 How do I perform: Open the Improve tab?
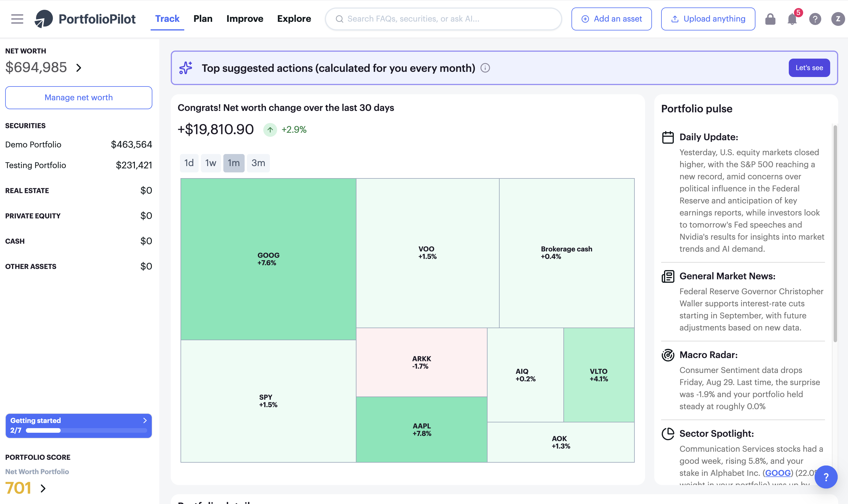tap(245, 19)
